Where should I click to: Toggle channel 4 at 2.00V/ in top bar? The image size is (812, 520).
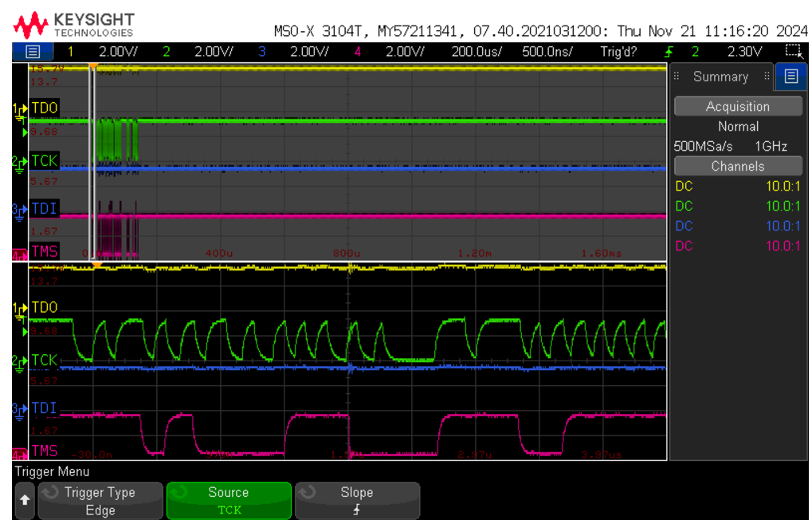click(388, 52)
